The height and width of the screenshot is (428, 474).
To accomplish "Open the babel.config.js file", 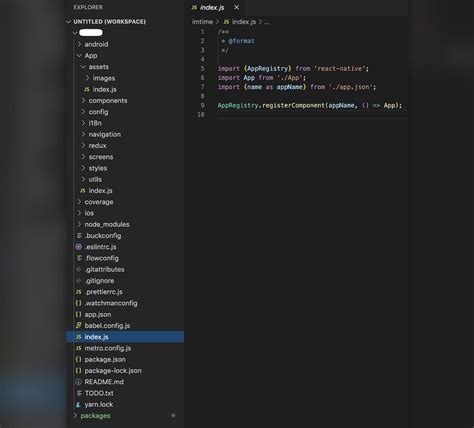I will pyautogui.click(x=107, y=326).
